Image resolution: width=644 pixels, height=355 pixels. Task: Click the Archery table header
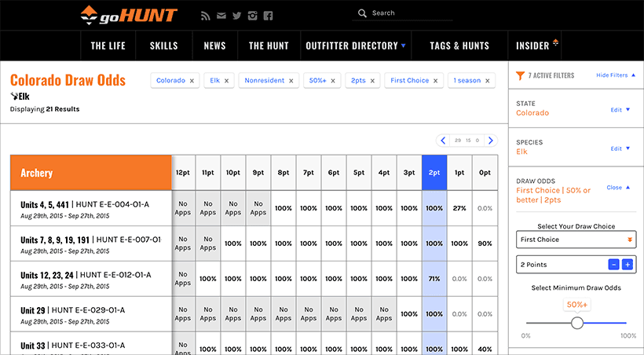point(91,173)
